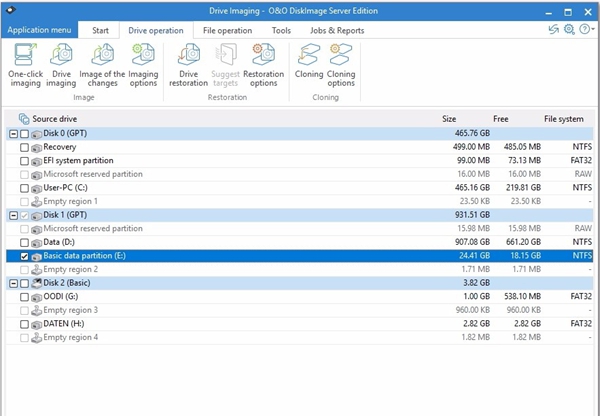Click the OODI (G:) drive icon
600x416 pixels.
36,297
